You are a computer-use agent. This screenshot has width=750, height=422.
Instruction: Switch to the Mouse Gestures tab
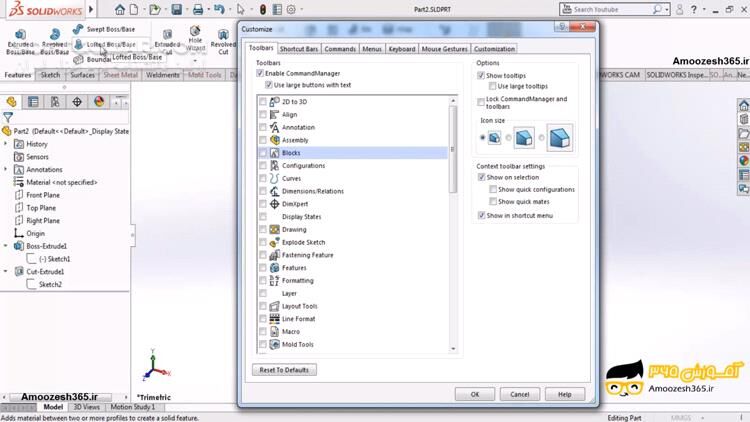pyautogui.click(x=443, y=48)
